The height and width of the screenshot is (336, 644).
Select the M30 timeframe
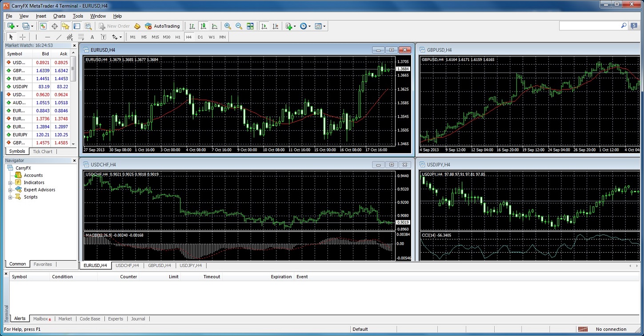coord(167,37)
